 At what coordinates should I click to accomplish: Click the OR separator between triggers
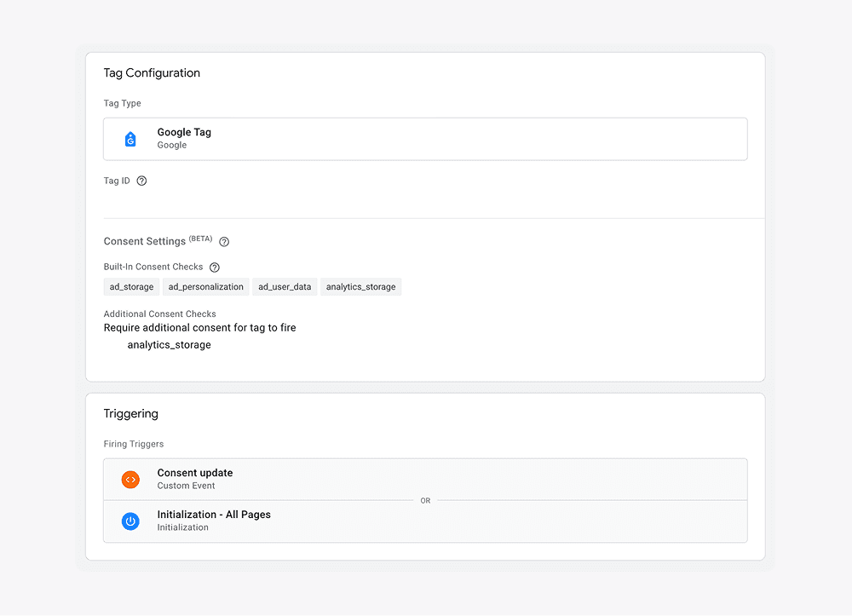coord(425,501)
